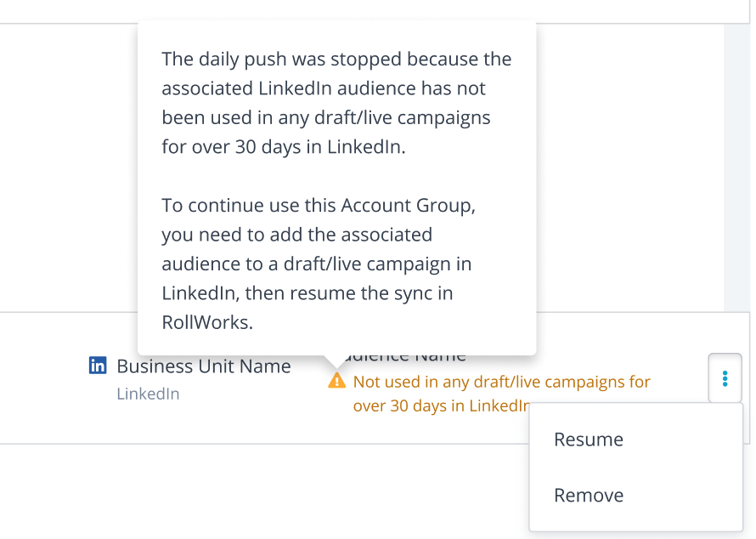Click the vertical scrollbar track on the right
The width and height of the screenshot is (756, 539).
click(x=737, y=170)
